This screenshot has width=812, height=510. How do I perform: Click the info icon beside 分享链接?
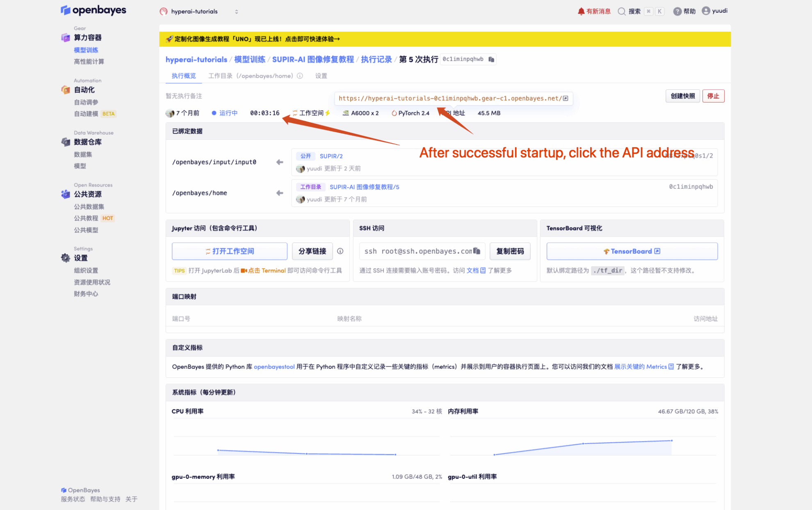pos(340,251)
